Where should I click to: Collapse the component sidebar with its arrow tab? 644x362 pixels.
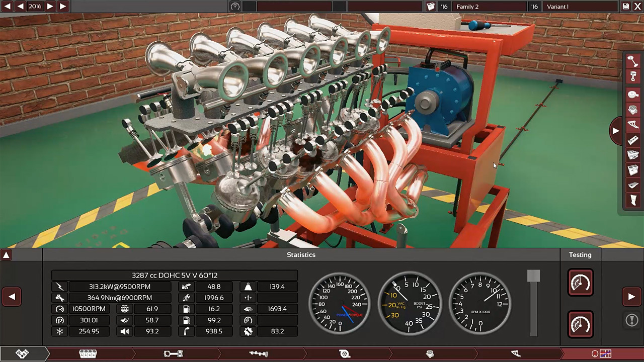click(x=615, y=131)
